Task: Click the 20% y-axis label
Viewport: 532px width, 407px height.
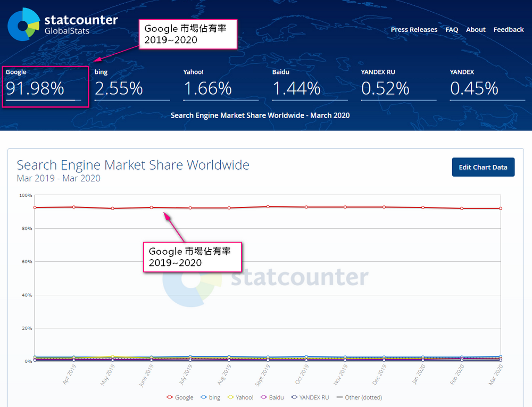Action: (27, 328)
